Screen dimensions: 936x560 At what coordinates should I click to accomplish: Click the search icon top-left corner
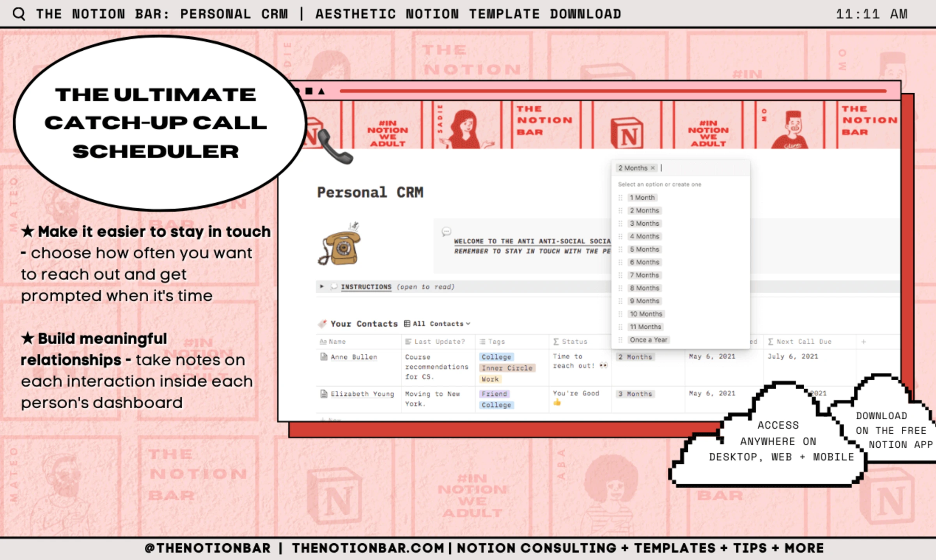(18, 12)
